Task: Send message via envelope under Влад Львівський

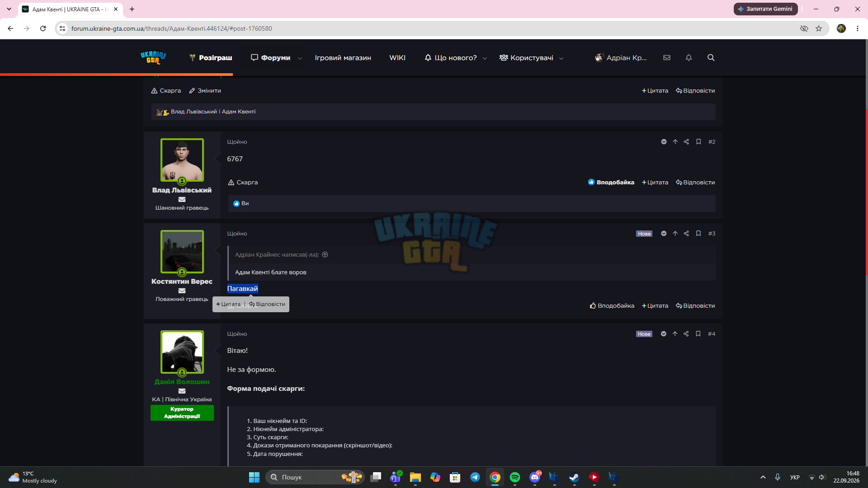Action: pos(182,199)
